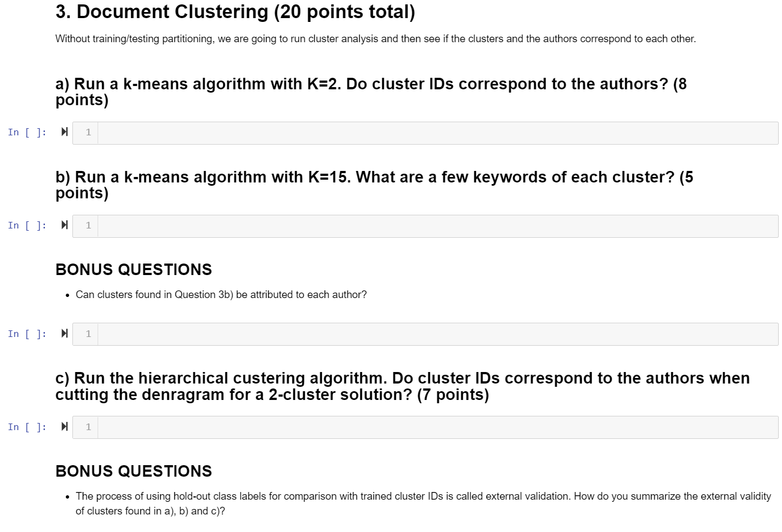782x532 pixels.
Task: Select the k-means K=15 question heading
Action: click(374, 185)
